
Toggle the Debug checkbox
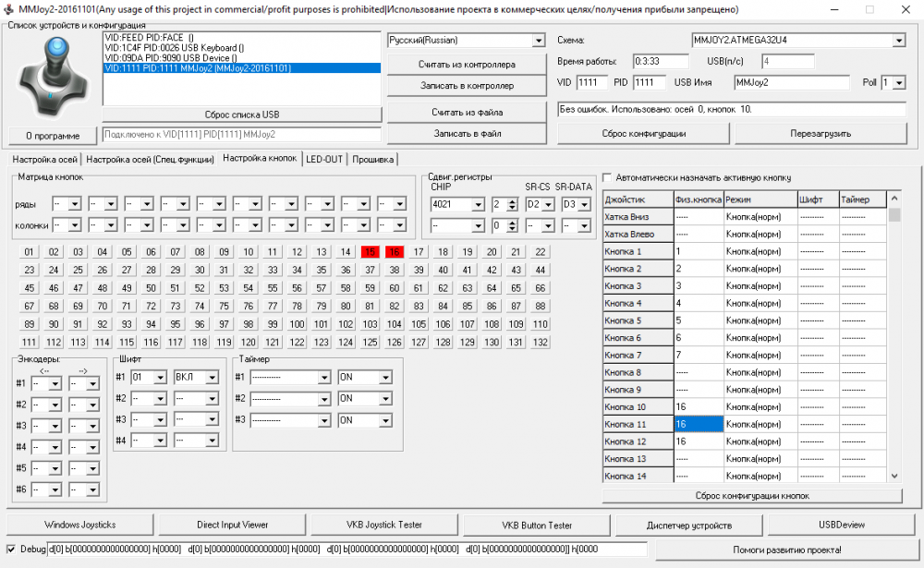point(10,549)
